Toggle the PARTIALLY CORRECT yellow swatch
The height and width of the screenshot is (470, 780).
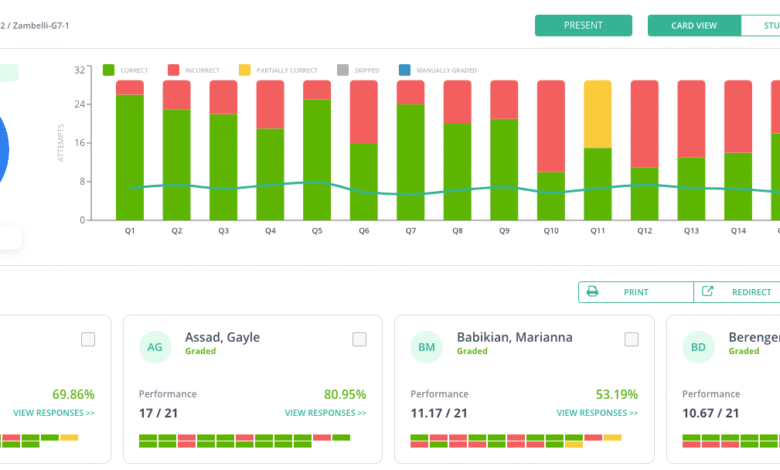click(244, 70)
